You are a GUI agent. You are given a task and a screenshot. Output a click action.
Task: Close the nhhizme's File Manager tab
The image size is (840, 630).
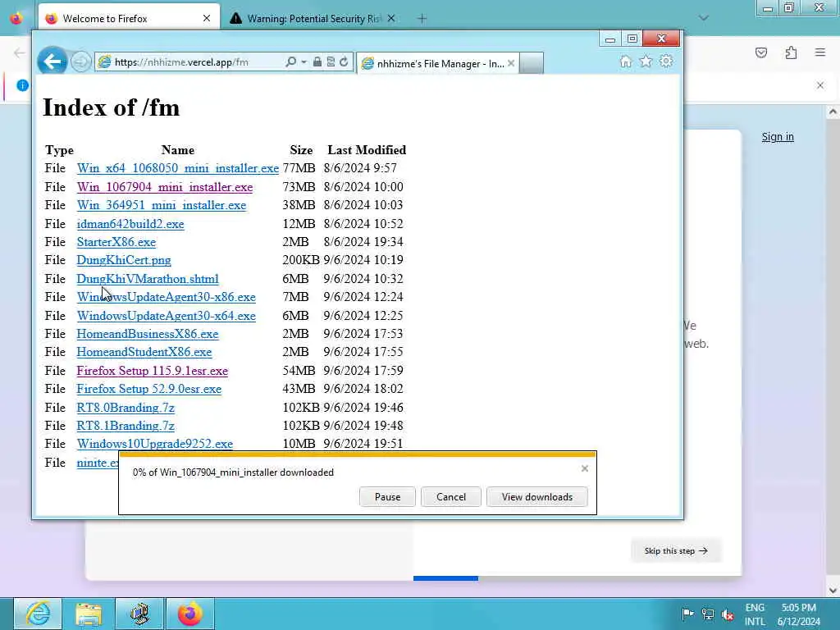pos(511,63)
